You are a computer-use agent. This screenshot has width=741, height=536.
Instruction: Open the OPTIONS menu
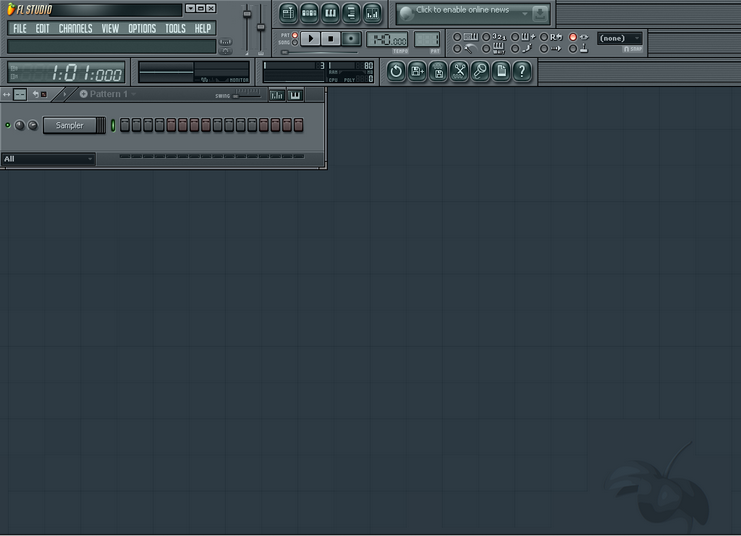click(x=142, y=29)
